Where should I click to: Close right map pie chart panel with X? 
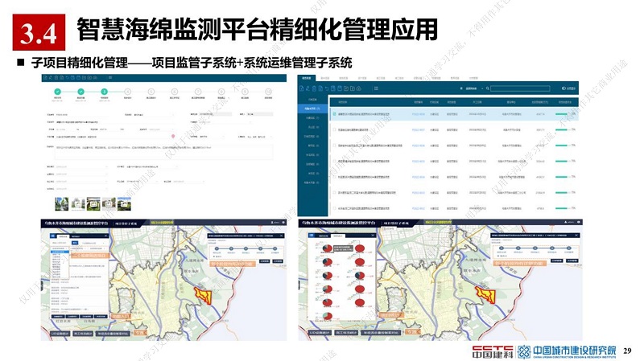(373, 236)
